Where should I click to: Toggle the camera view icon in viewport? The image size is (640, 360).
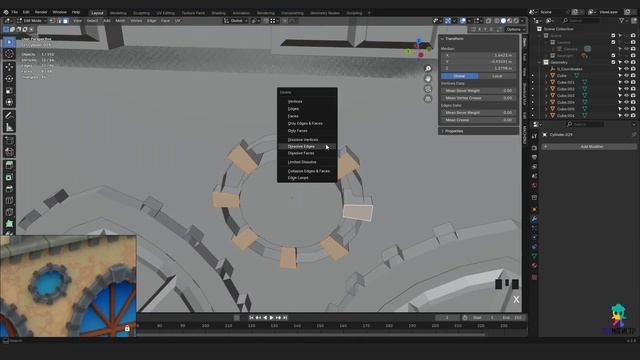coord(428,89)
